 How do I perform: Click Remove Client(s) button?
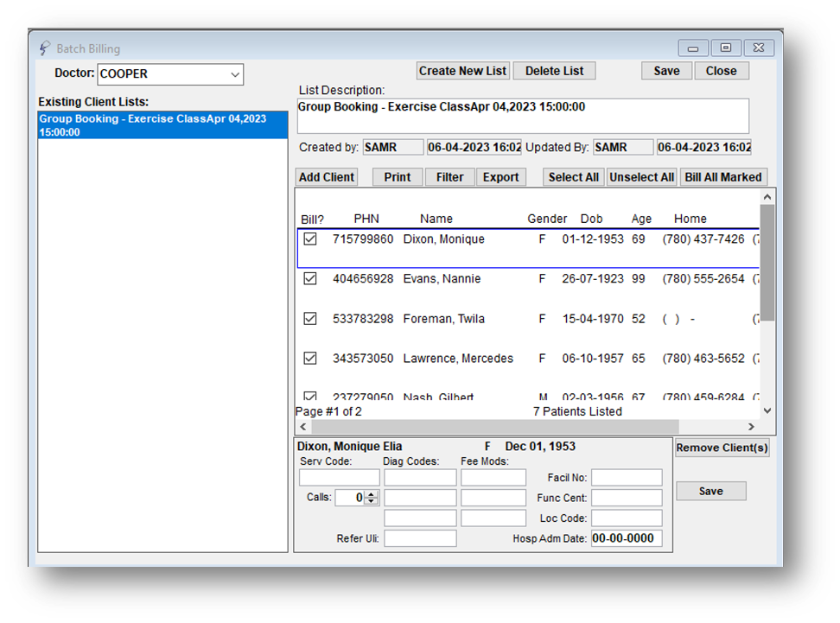722,448
